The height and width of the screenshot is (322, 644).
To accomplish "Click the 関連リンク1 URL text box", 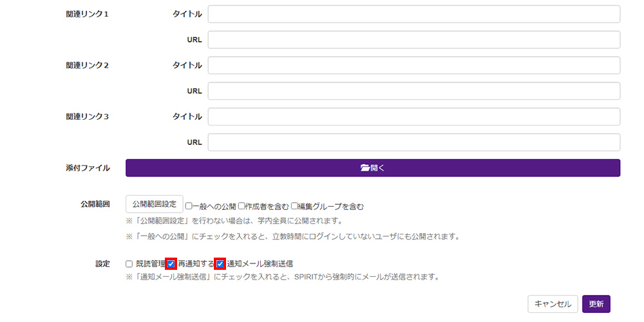I will (413, 40).
